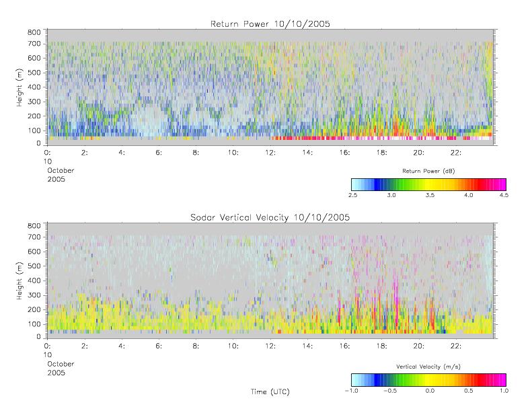Click the 1.0 value on Vertical Velocity colorbar

tap(504, 391)
